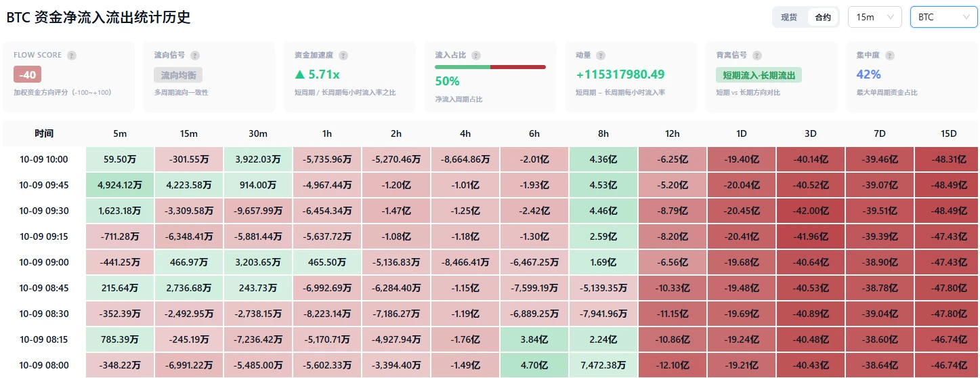Screen dimensions: 980x378
Task: Select the 10-09 08:15 row time
Action: click(44, 339)
